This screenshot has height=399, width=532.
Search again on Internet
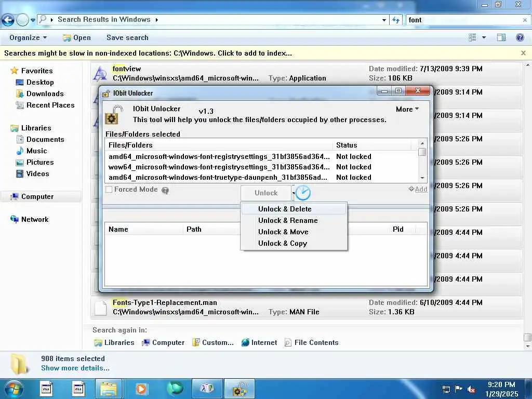259,343
